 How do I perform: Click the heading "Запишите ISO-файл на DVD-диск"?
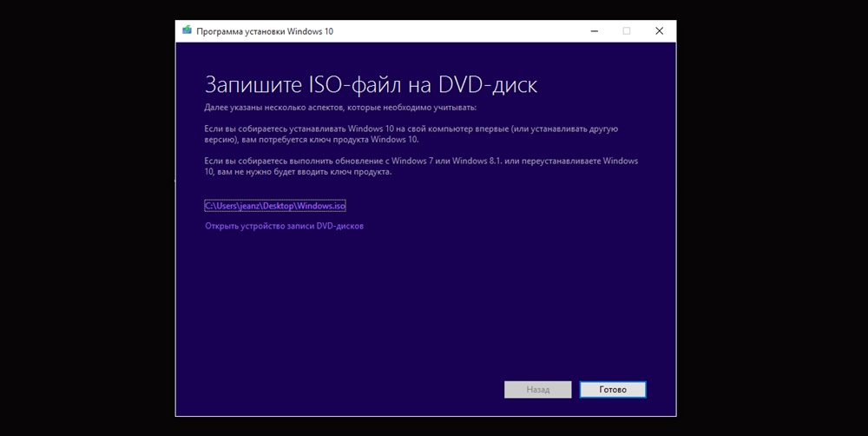(371, 84)
